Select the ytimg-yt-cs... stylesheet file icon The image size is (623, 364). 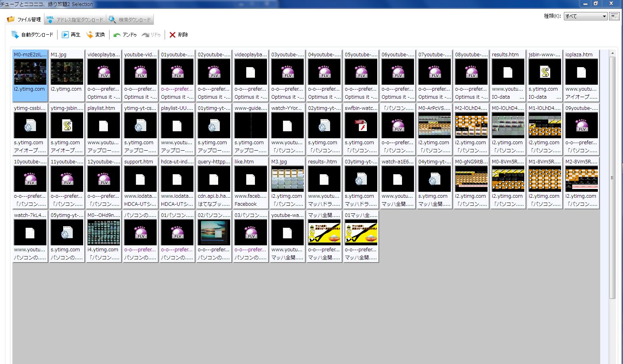141,125
